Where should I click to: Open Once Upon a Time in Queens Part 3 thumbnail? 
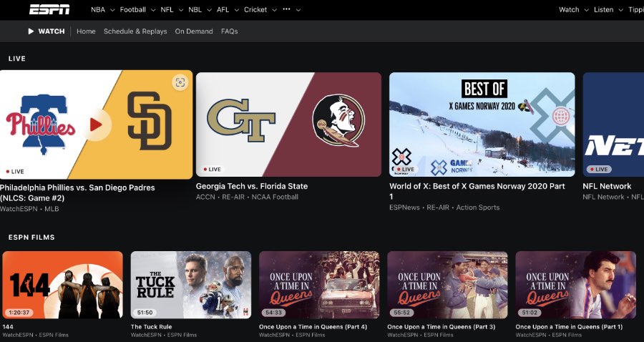447,285
